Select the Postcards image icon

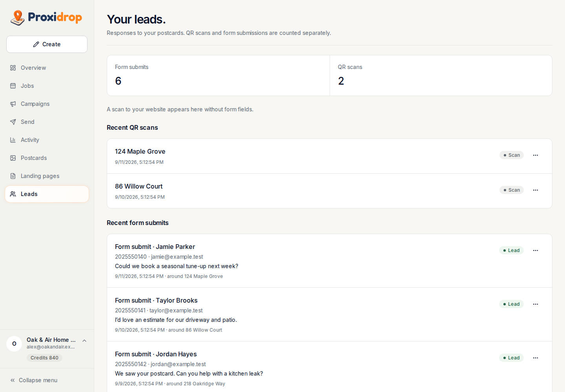click(13, 158)
